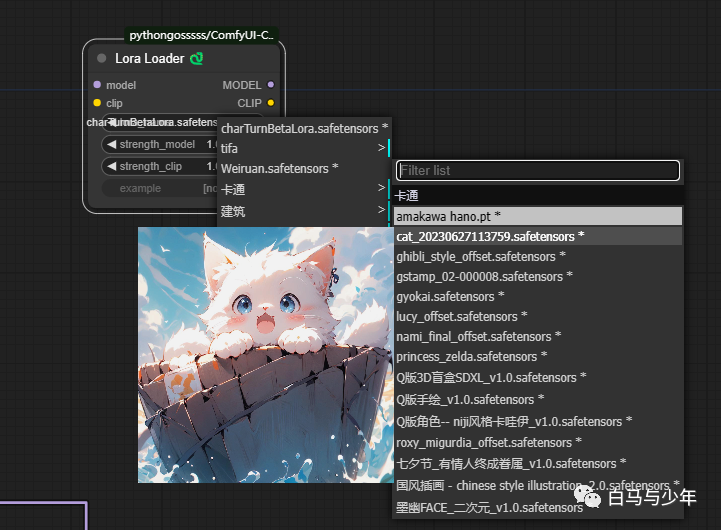Decrease strength_model with left arrow
721x530 pixels.
(112, 145)
